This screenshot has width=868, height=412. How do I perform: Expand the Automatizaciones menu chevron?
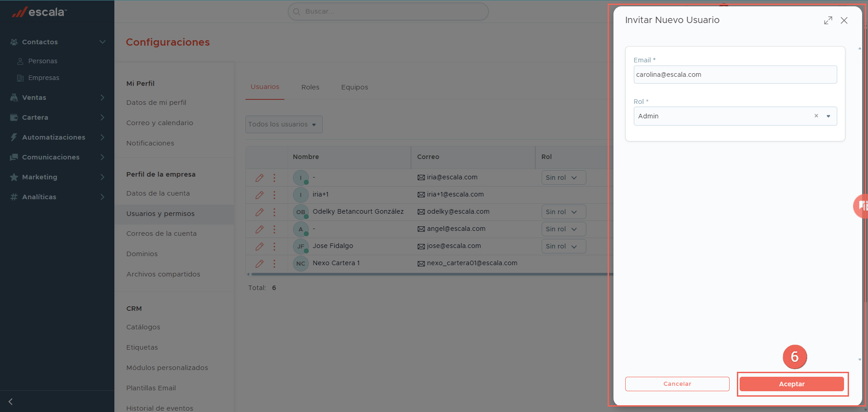[x=103, y=137]
